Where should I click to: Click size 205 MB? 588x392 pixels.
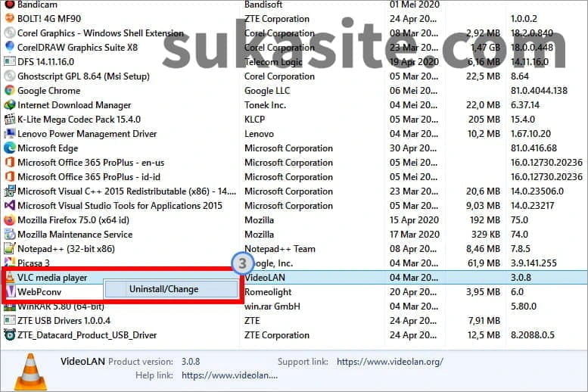[x=484, y=120]
